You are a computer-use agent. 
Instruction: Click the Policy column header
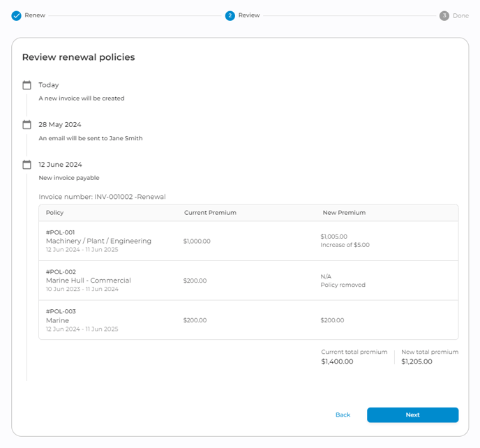pyautogui.click(x=55, y=213)
